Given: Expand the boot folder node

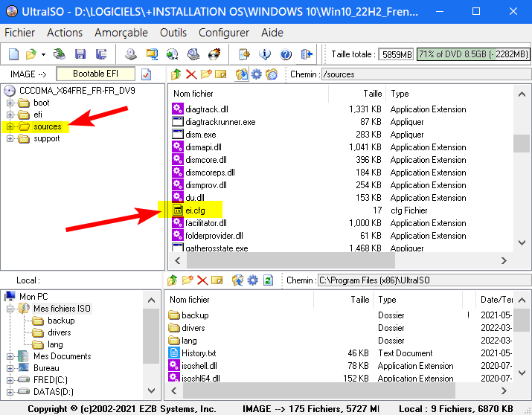Looking at the screenshot, I should point(10,103).
